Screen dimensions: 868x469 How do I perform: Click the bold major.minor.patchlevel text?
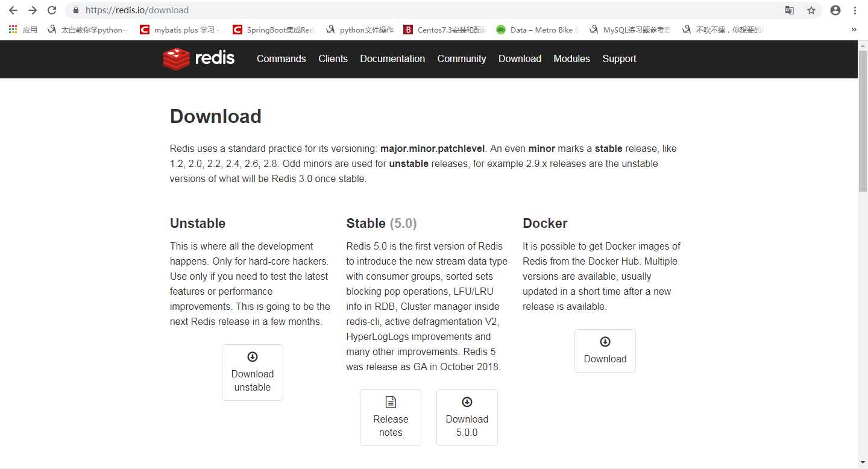coord(433,148)
